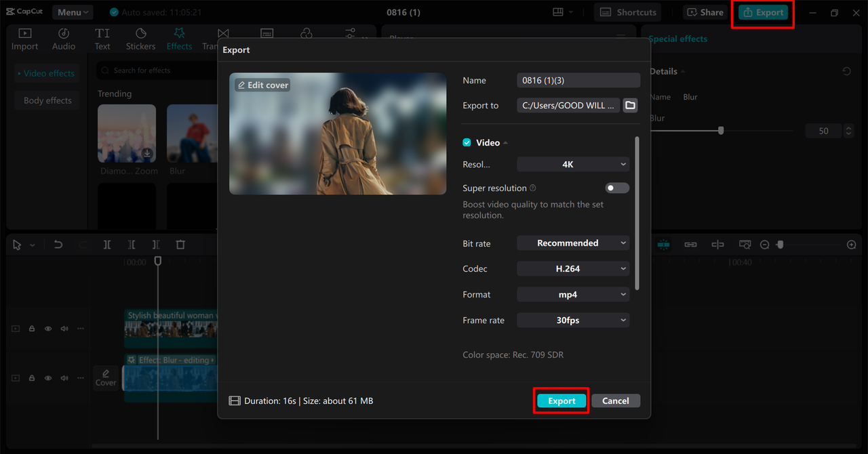Click the reset icon in Details panel
This screenshot has width=868, height=454.
[x=847, y=71]
